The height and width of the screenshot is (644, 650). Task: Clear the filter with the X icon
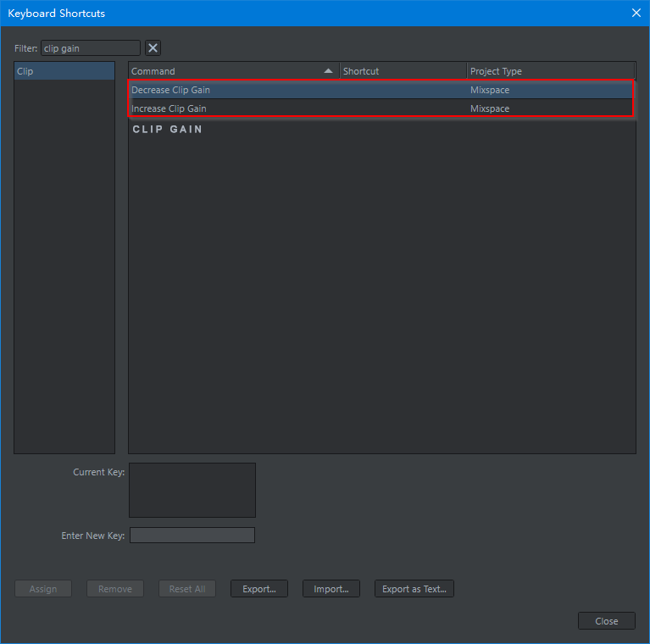point(153,48)
